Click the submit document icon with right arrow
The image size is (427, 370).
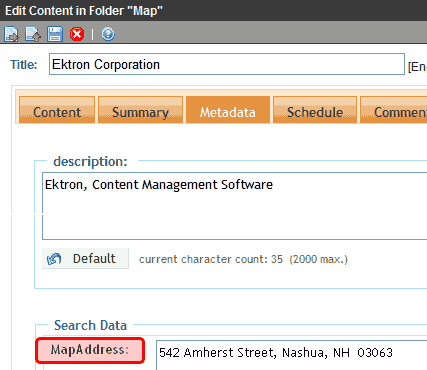tap(12, 34)
